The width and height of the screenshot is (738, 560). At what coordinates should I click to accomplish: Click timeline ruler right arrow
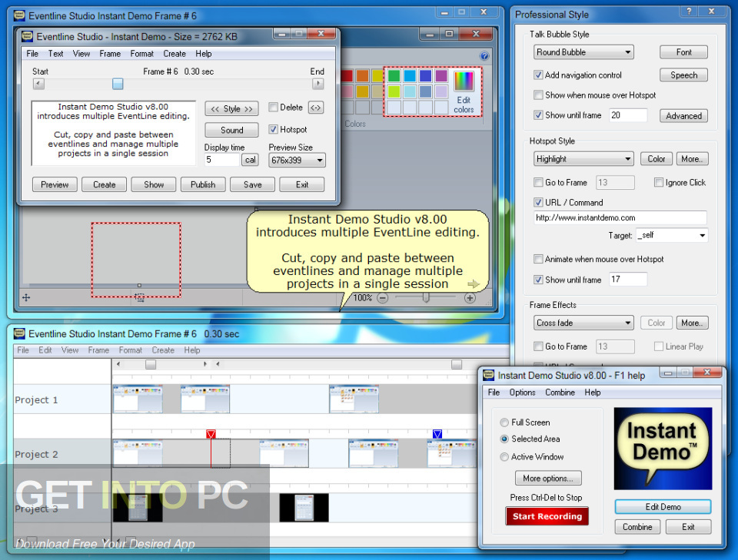click(204, 364)
